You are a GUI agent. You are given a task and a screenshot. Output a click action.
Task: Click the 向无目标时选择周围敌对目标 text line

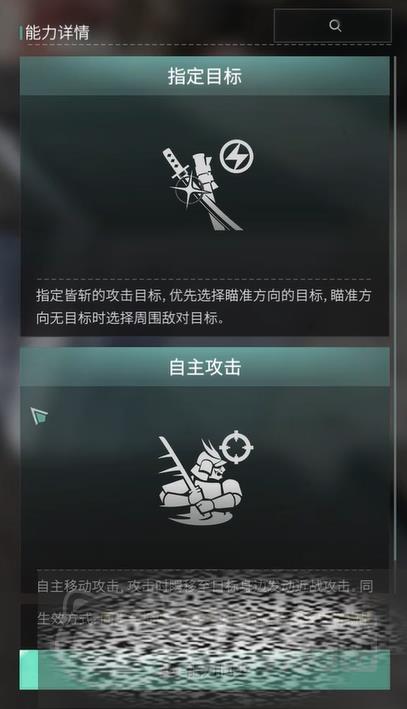130,318
